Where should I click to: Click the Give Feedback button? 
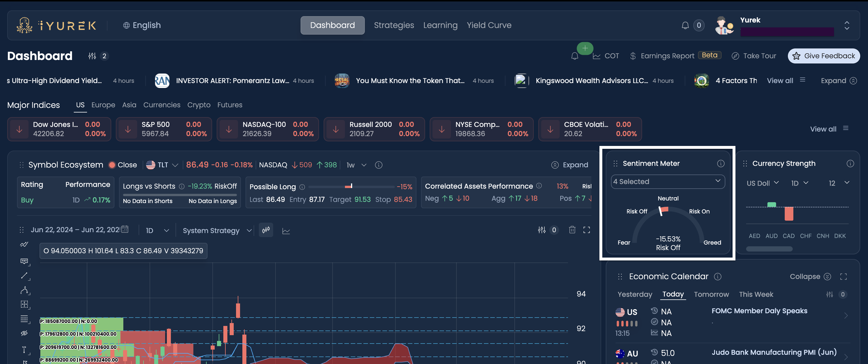[x=824, y=56]
